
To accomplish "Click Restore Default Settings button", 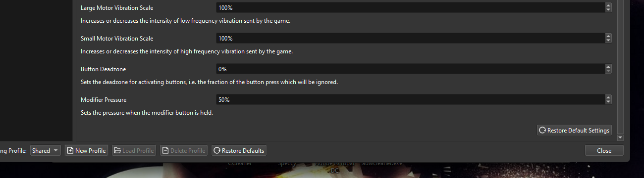I will coord(574,130).
